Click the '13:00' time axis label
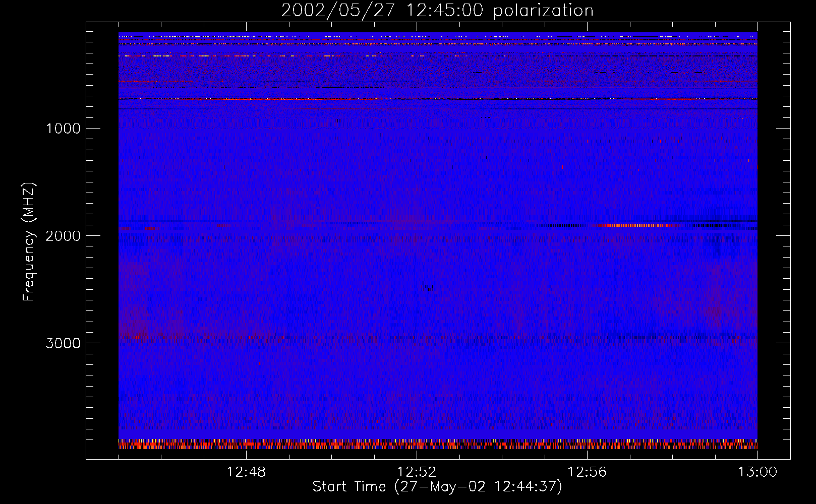 coord(757,472)
